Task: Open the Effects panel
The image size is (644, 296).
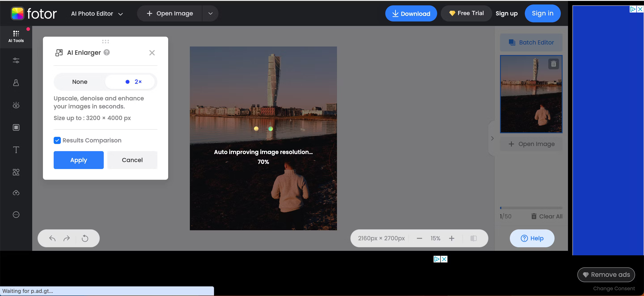Action: (x=16, y=83)
